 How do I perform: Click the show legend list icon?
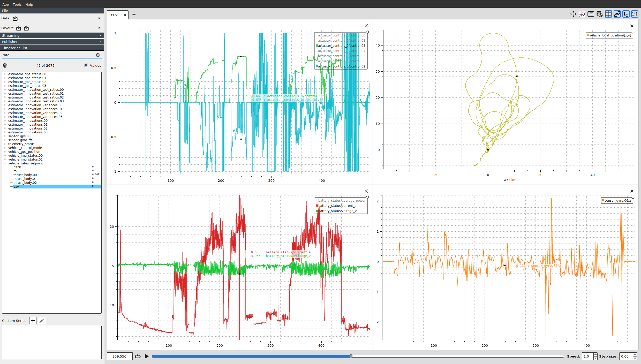591,14
